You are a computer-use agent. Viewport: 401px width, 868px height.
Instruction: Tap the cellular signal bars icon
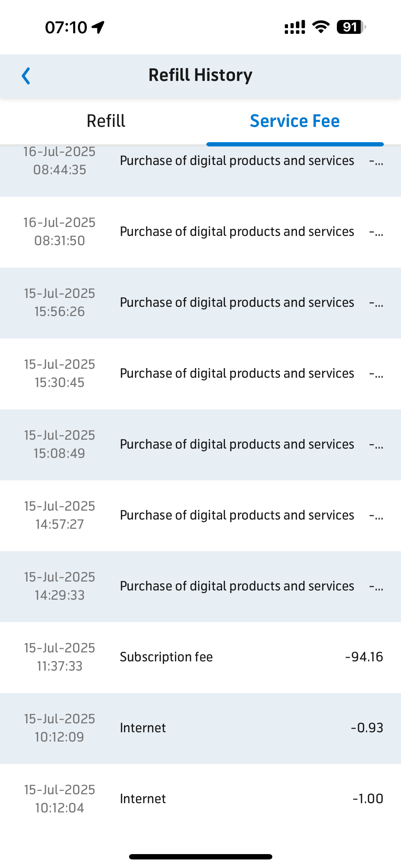295,27
